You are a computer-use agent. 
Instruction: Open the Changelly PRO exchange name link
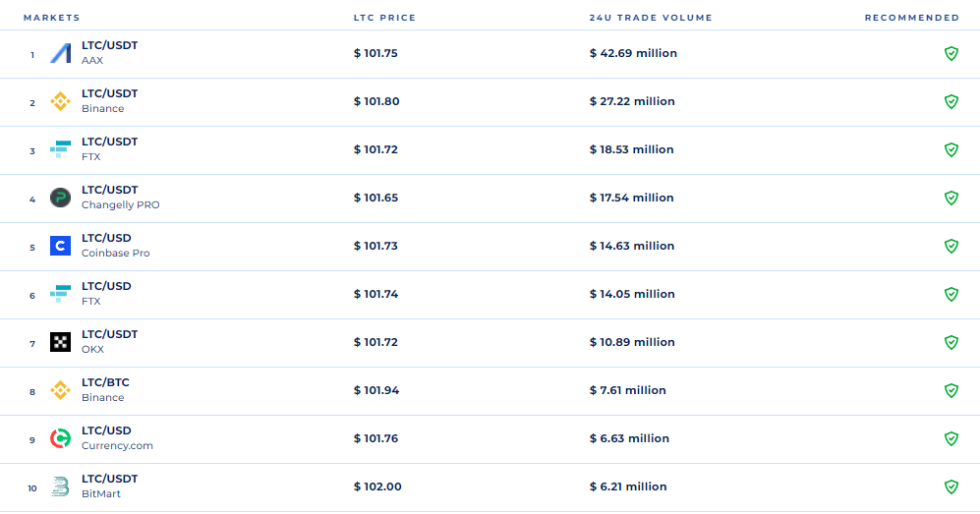tap(120, 205)
